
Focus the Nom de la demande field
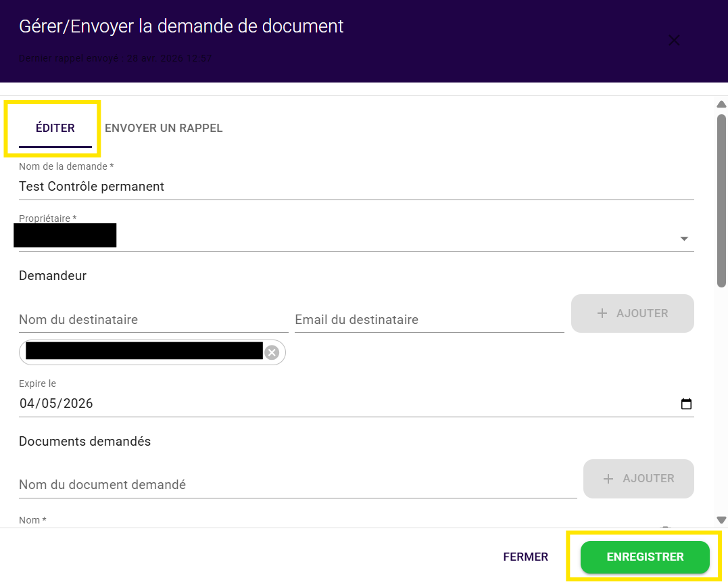pyautogui.click(x=356, y=187)
